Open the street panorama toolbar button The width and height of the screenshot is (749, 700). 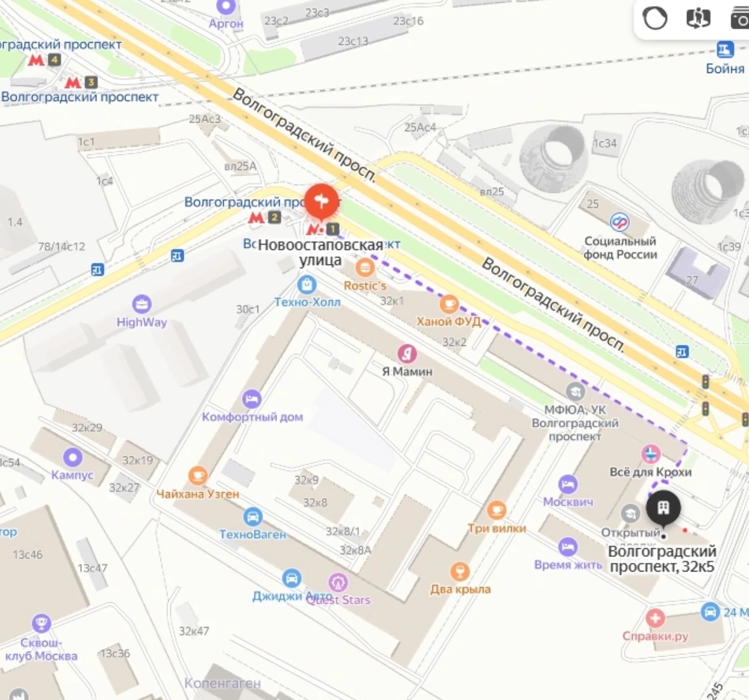pos(698,19)
